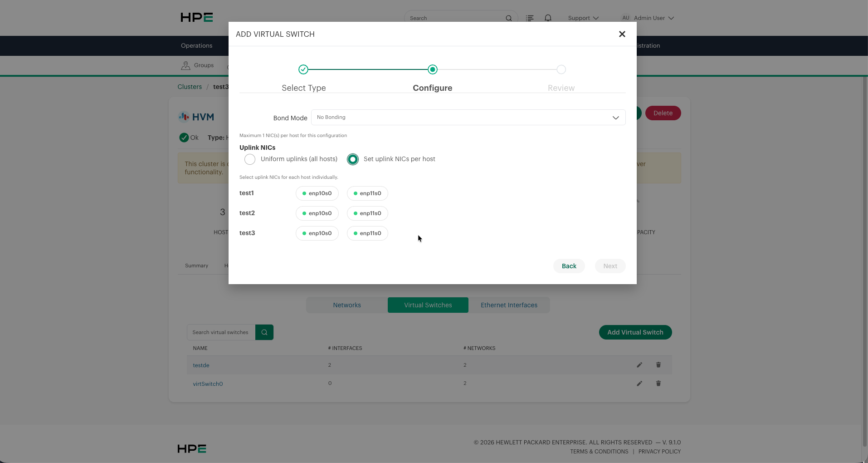Switch to the Ethernet Interfaces tab
Viewport: 868px width, 463px height.
click(x=509, y=305)
